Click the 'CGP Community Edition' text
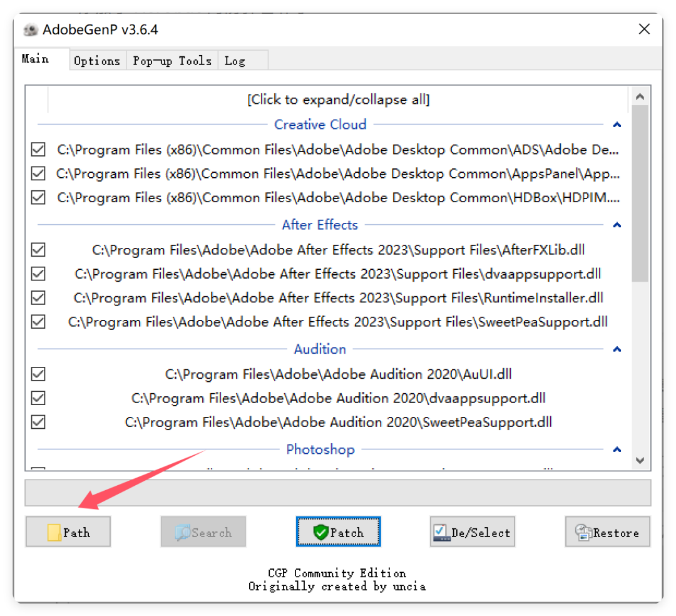Image resolution: width=676 pixels, height=616 pixels. (x=337, y=573)
